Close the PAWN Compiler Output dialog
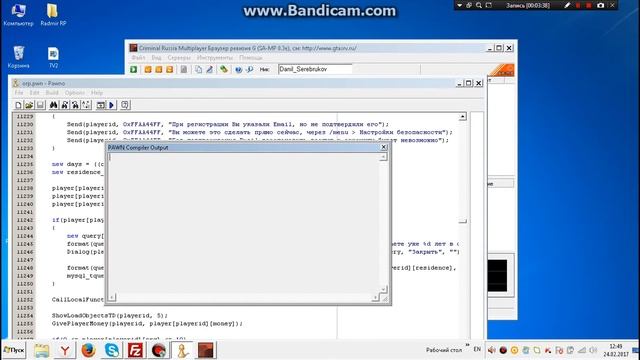The image size is (640, 360). click(384, 147)
